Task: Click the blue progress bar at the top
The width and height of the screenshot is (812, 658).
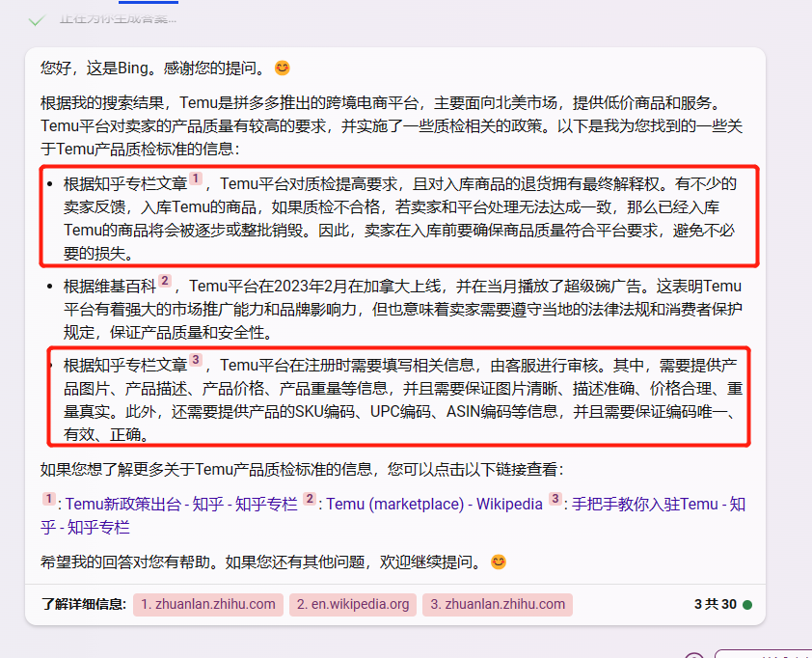Action: tap(149, 4)
